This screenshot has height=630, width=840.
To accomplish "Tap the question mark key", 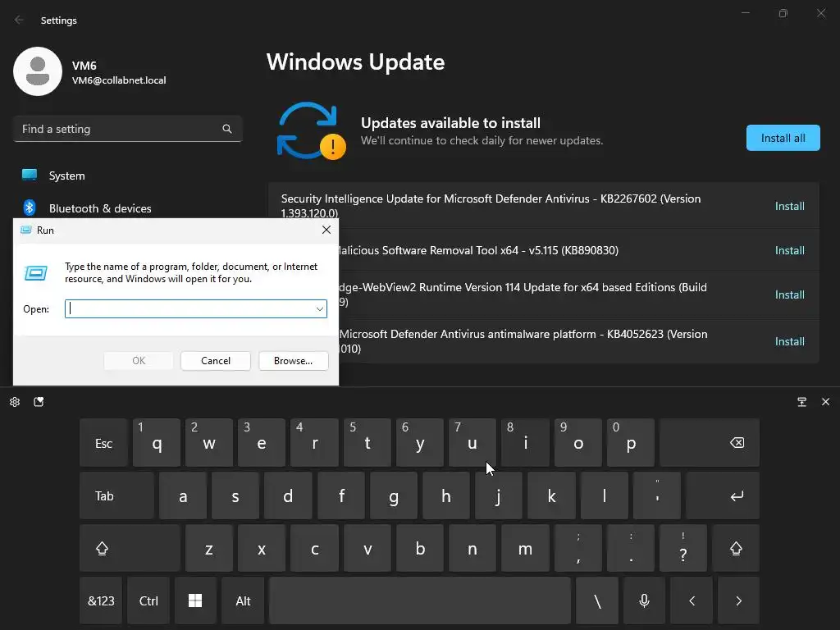I will (683, 549).
